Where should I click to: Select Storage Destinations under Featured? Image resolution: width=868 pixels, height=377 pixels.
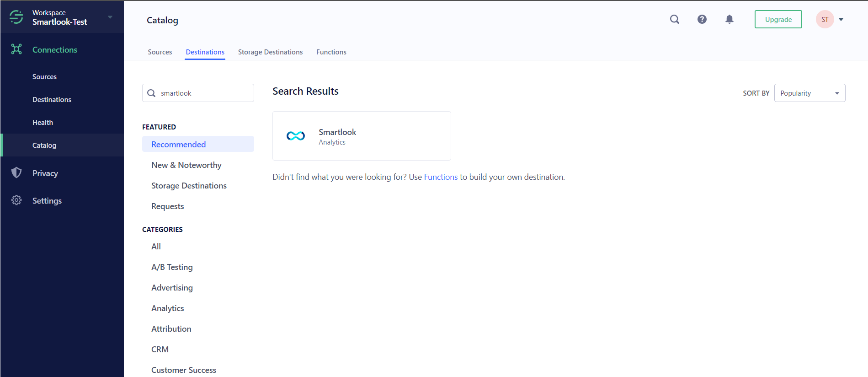[x=189, y=186]
